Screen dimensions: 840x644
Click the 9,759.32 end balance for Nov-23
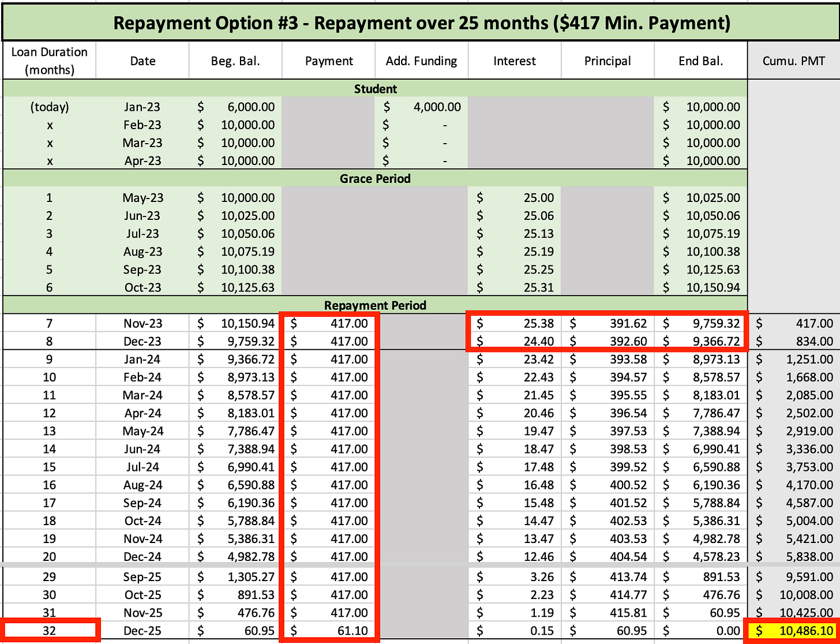point(700,323)
